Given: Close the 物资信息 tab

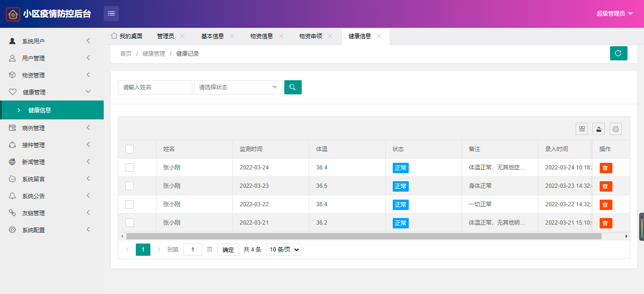Looking at the screenshot, I should (x=281, y=36).
